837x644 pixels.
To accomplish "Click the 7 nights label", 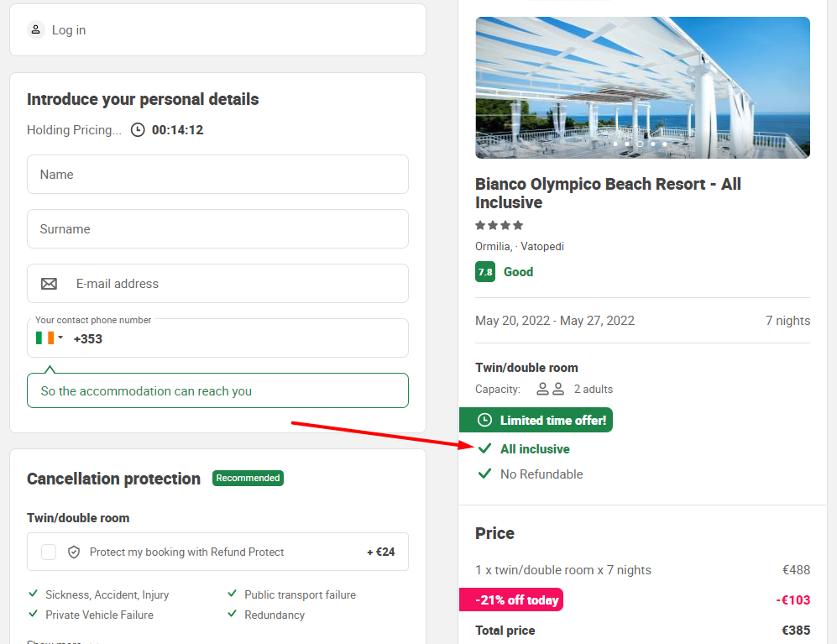I will (787, 321).
